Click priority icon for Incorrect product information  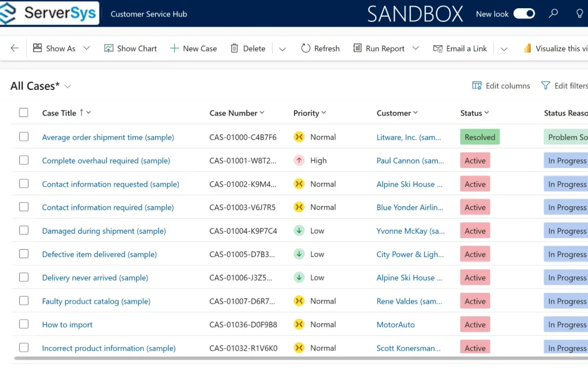299,348
